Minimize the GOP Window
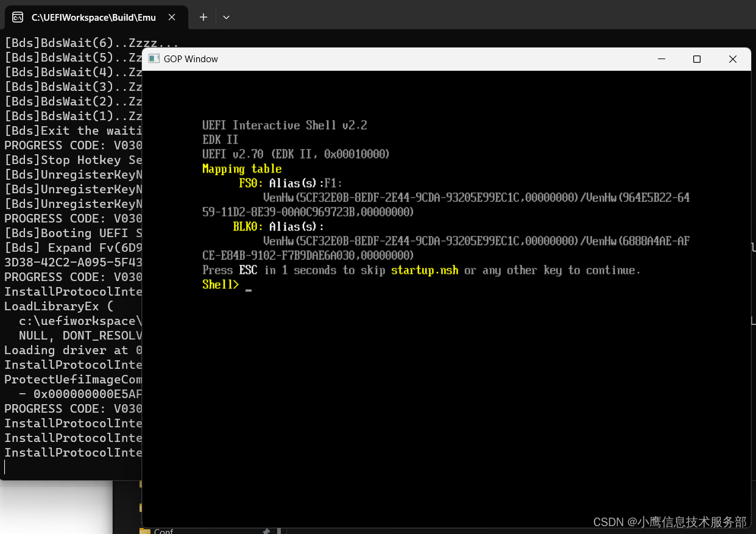The width and height of the screenshot is (756, 534). tap(662, 59)
